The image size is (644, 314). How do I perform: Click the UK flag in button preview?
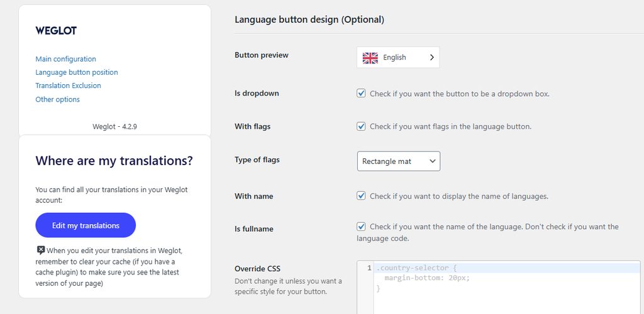pos(370,58)
